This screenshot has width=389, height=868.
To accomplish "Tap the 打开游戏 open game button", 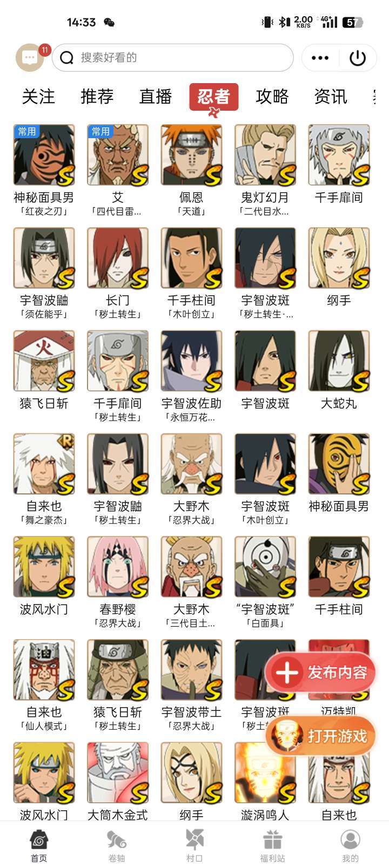I will coord(320,736).
